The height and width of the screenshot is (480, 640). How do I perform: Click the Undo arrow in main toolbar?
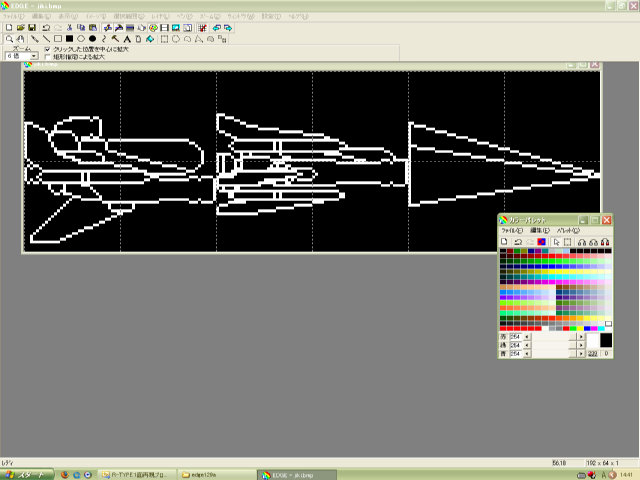click(x=46, y=28)
